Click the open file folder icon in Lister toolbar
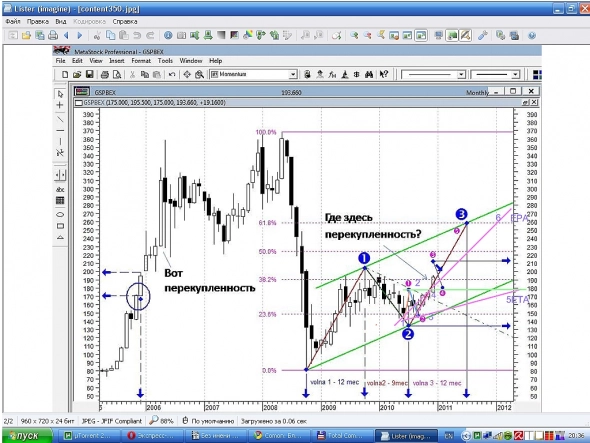The width and height of the screenshot is (590, 443). click(x=26, y=35)
